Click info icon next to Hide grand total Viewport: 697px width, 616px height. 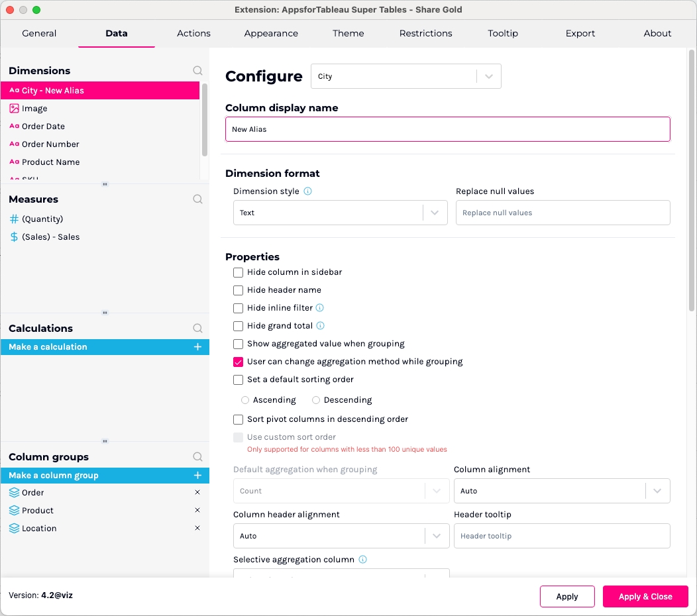click(321, 325)
